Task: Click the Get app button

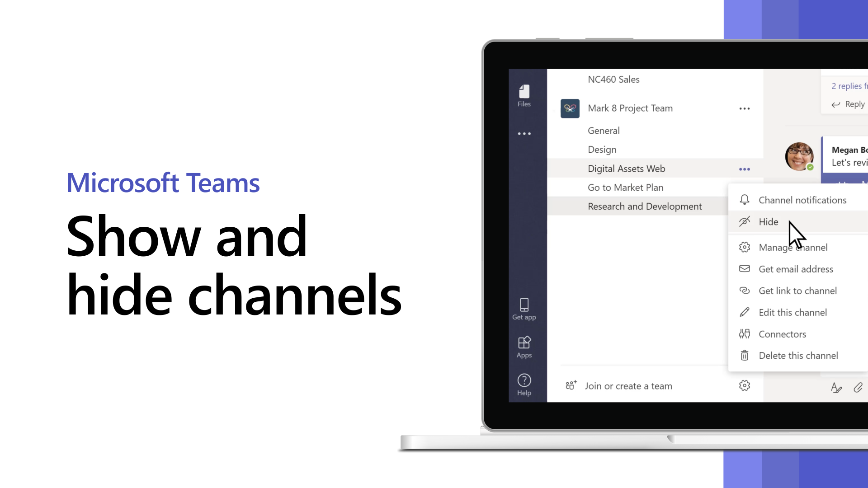Action: [x=524, y=309]
